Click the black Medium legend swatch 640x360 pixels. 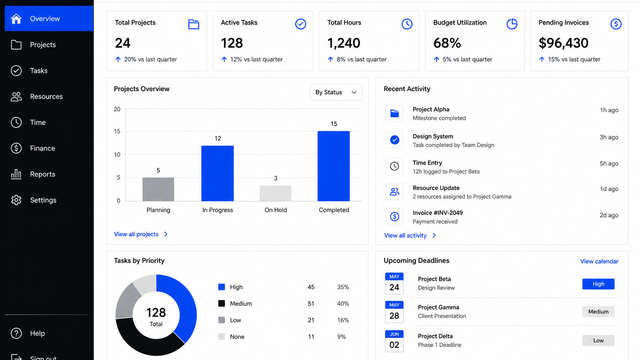[222, 303]
